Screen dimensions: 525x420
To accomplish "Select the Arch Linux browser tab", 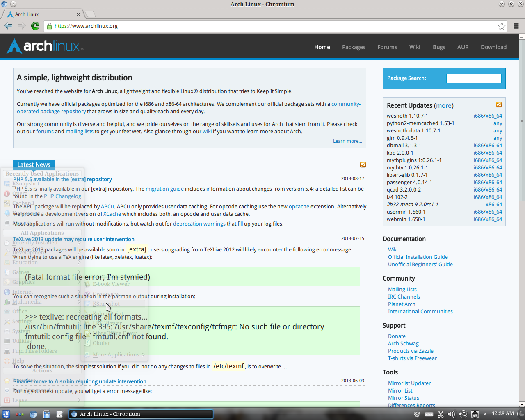I will point(43,14).
